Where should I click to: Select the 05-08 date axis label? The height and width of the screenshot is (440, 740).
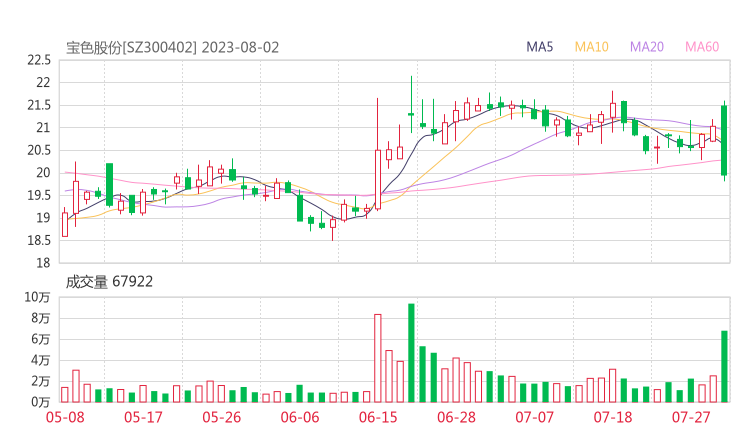pos(65,417)
